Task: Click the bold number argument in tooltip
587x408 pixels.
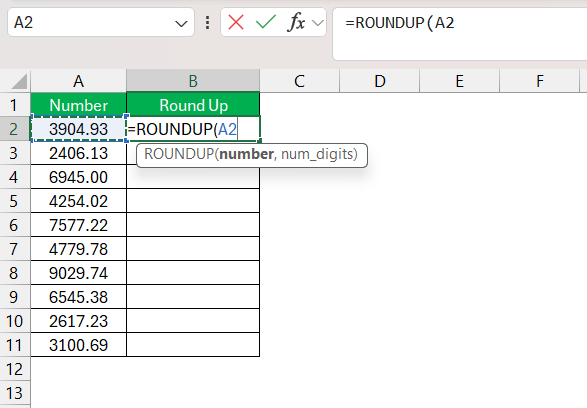Action: pos(246,154)
